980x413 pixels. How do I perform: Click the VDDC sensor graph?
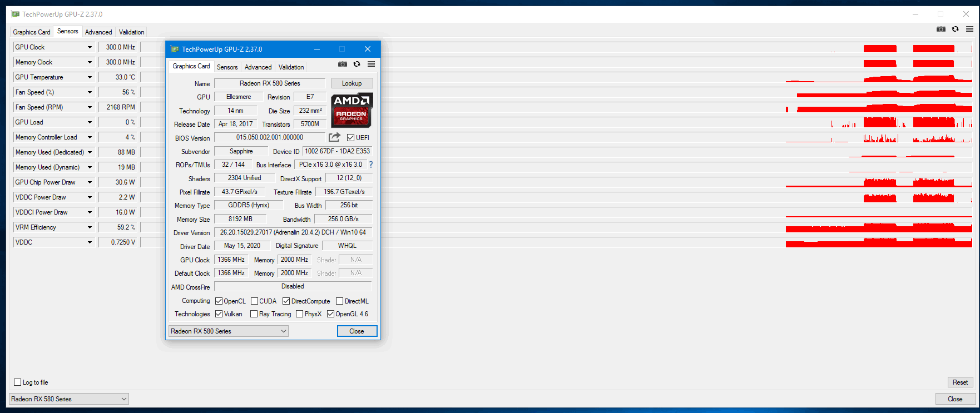click(x=556, y=242)
